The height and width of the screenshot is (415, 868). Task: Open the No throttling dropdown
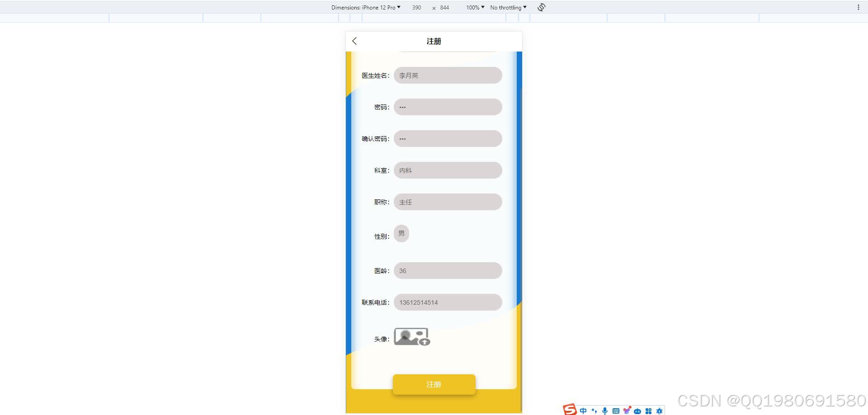tap(508, 7)
